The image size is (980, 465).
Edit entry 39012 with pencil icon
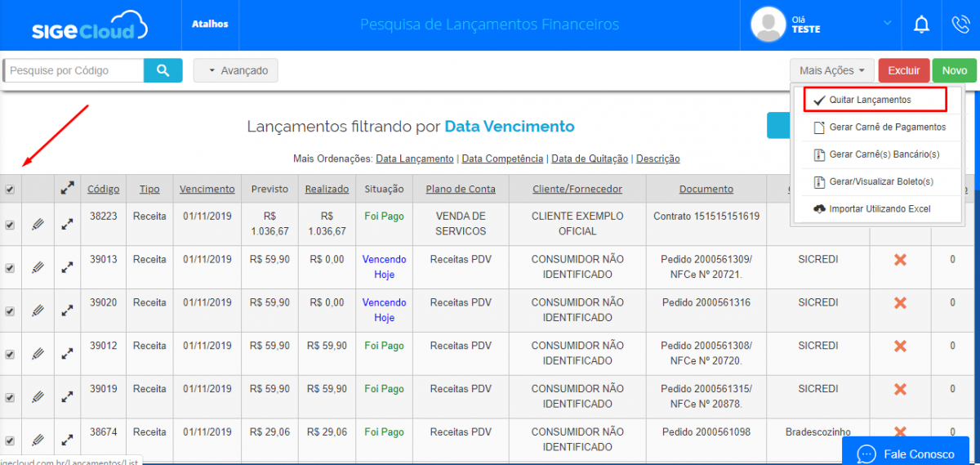38,354
